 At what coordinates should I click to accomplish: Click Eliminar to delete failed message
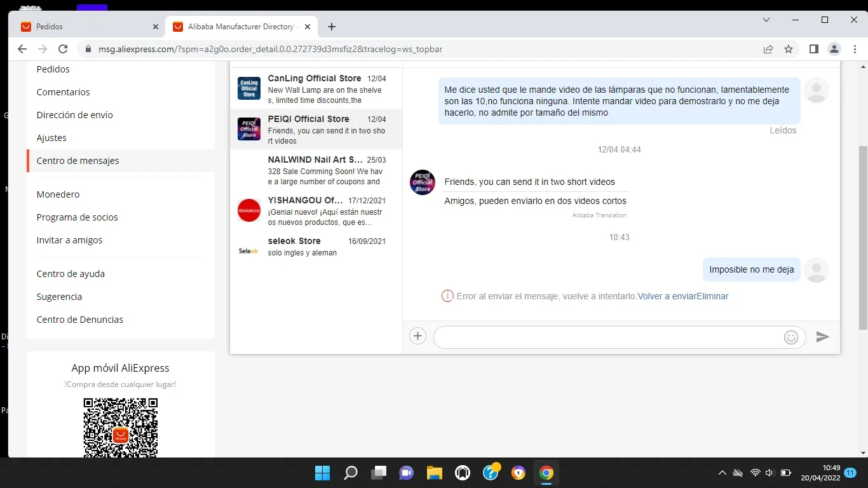click(x=712, y=296)
